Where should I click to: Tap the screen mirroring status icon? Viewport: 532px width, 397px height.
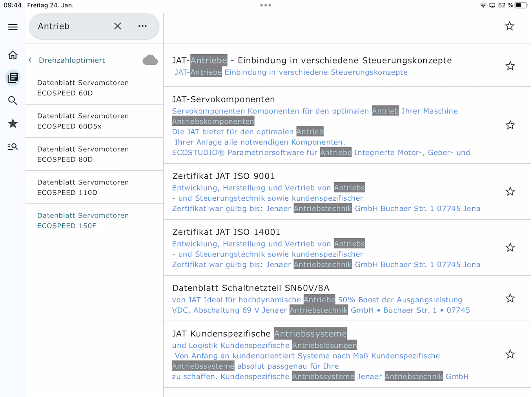pyautogui.click(x=492, y=5)
